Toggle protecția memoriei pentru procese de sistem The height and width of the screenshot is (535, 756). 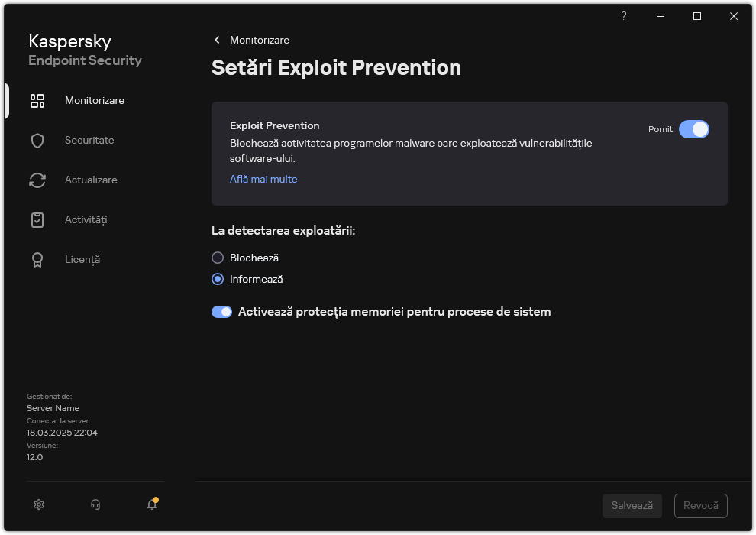tap(221, 311)
